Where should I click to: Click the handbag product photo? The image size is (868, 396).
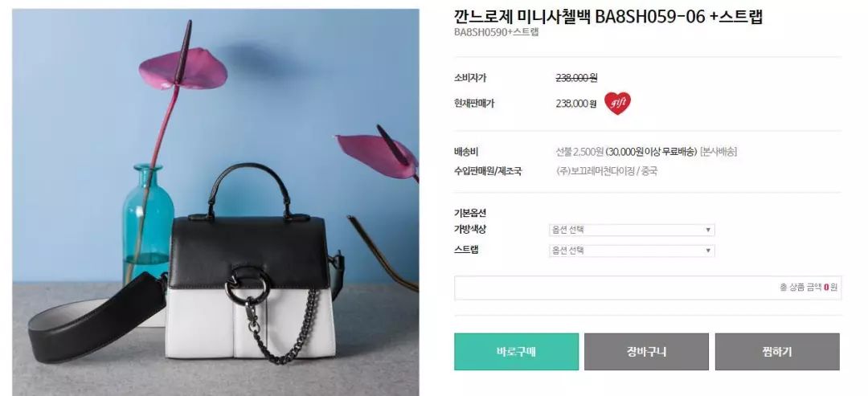tap(215, 202)
